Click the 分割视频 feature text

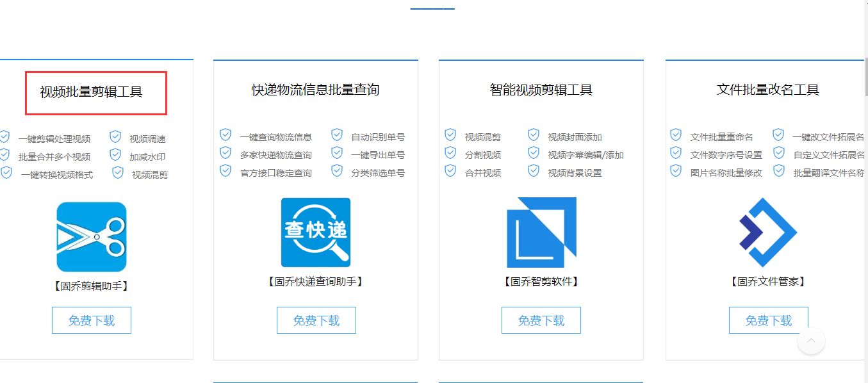483,155
